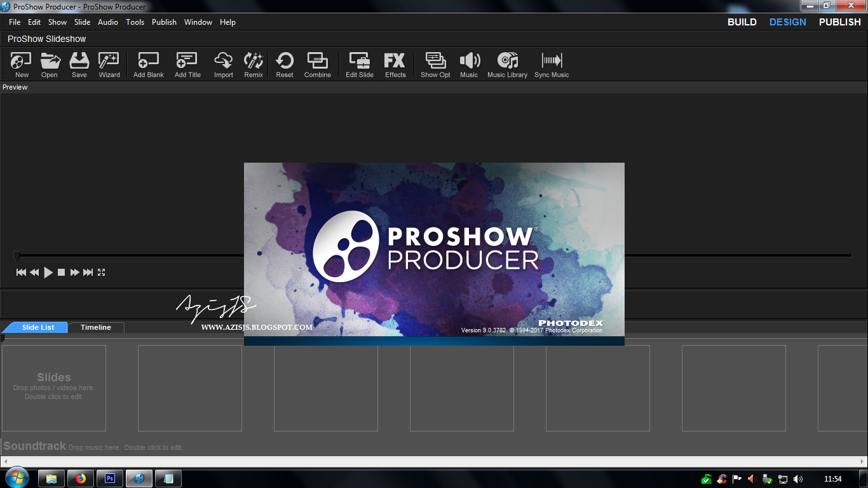Viewport: 868px width, 488px height.
Task: Switch to PUBLISH mode
Action: tap(839, 22)
